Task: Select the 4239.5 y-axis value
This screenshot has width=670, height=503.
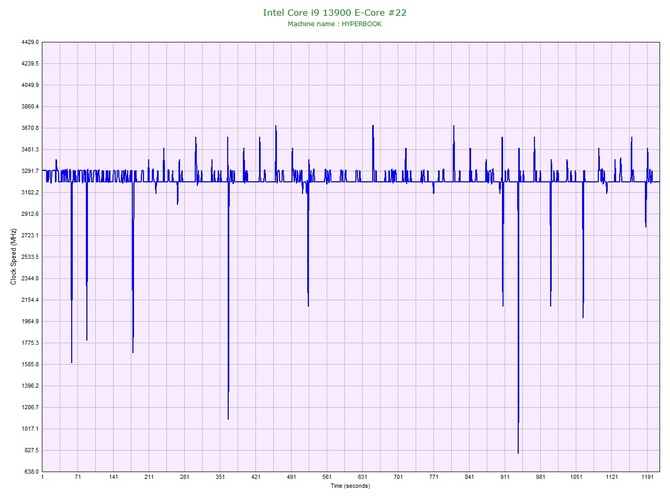Action: point(30,64)
